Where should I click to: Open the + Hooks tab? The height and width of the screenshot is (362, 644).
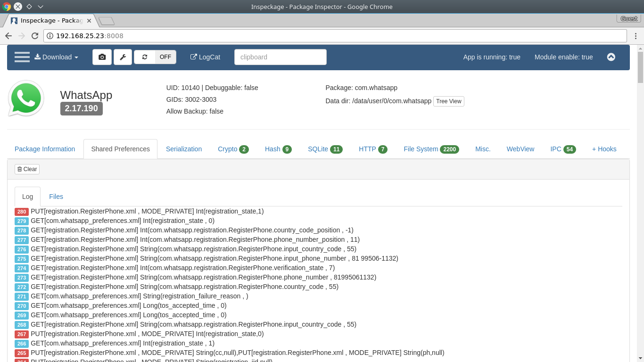604,149
